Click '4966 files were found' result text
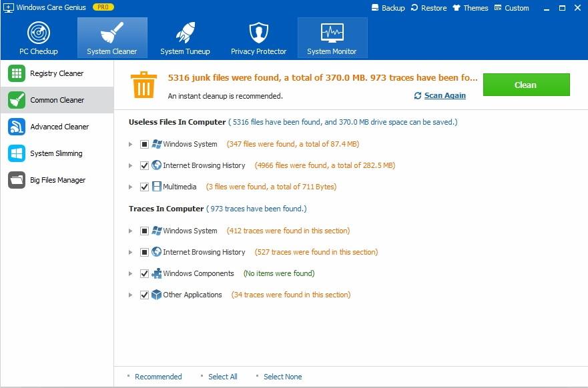This screenshot has width=588, height=388. (x=325, y=165)
